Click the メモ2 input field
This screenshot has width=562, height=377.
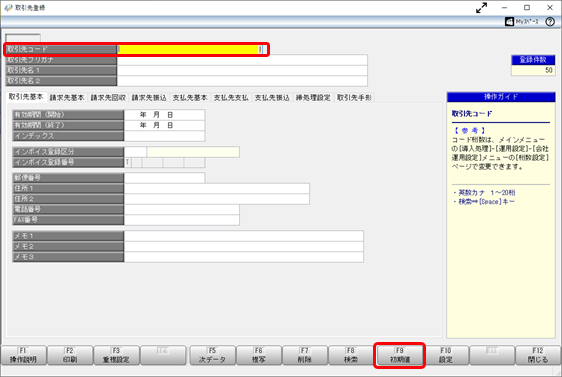244,247
